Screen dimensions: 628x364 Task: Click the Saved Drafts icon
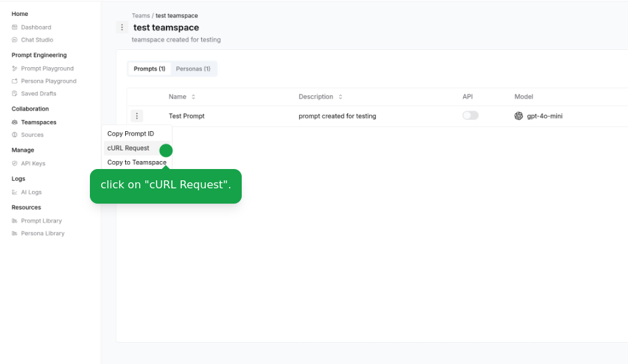tap(15, 93)
